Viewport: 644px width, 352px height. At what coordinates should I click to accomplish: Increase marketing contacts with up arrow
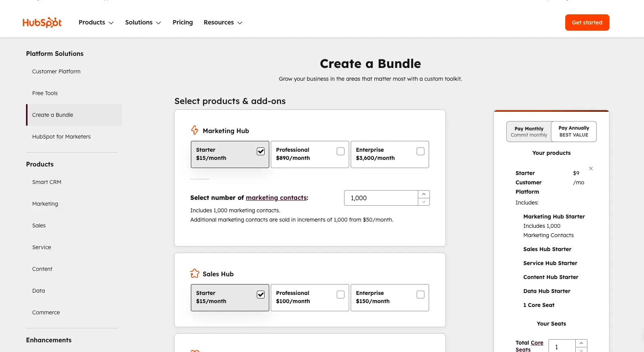(424, 194)
